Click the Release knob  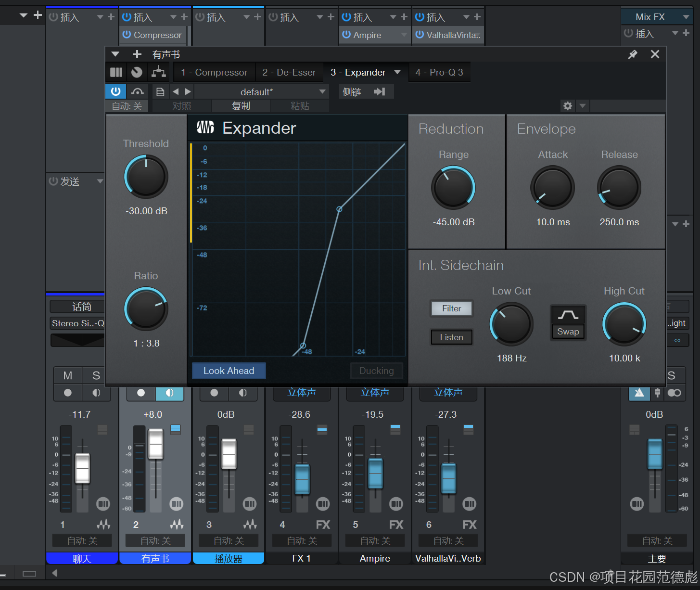click(x=619, y=188)
